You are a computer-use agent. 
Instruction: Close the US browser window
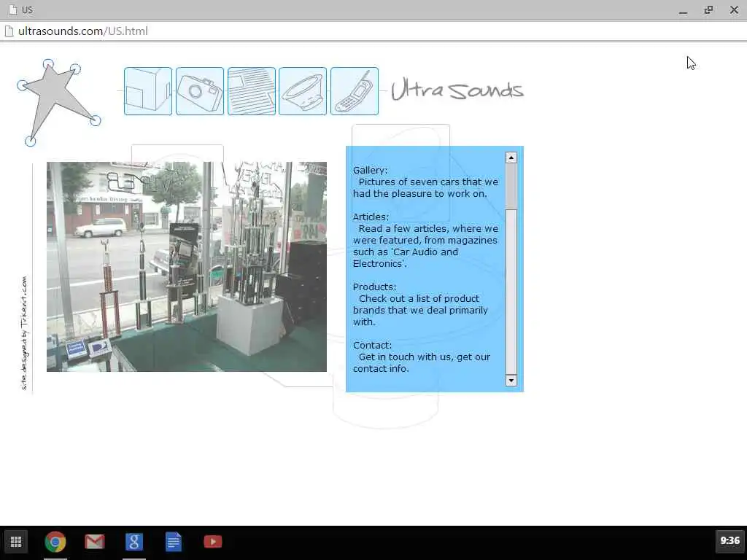(734, 10)
